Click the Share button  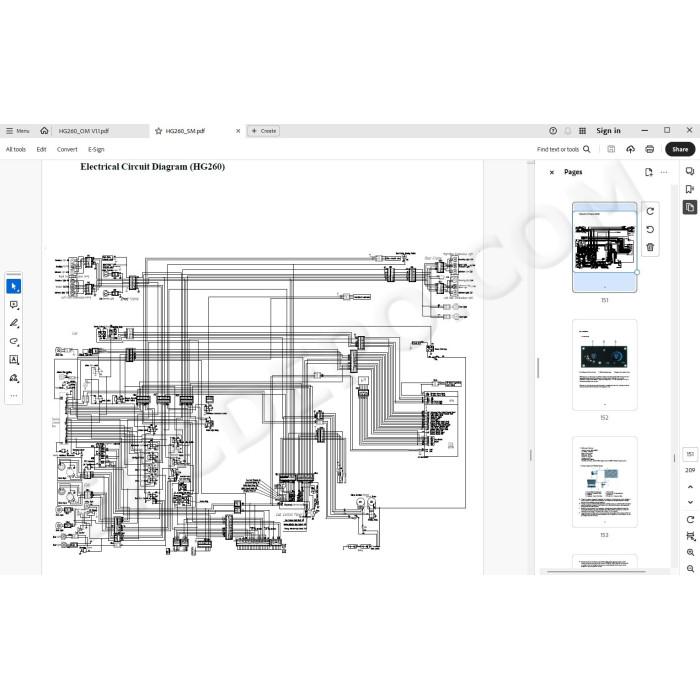coord(680,149)
